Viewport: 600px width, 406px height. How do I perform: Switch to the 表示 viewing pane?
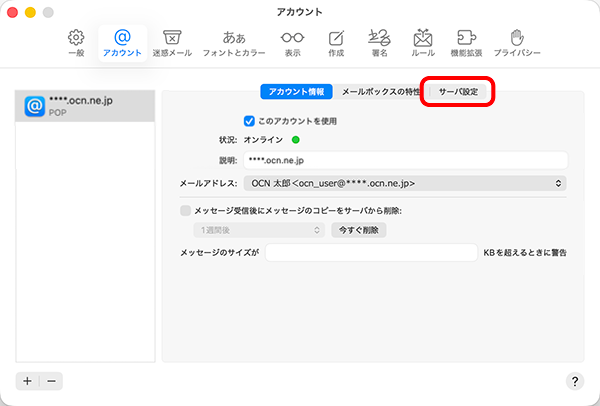pyautogui.click(x=292, y=41)
